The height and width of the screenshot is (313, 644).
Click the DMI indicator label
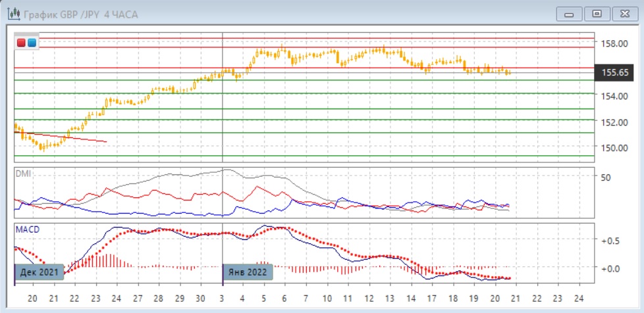tap(24, 174)
